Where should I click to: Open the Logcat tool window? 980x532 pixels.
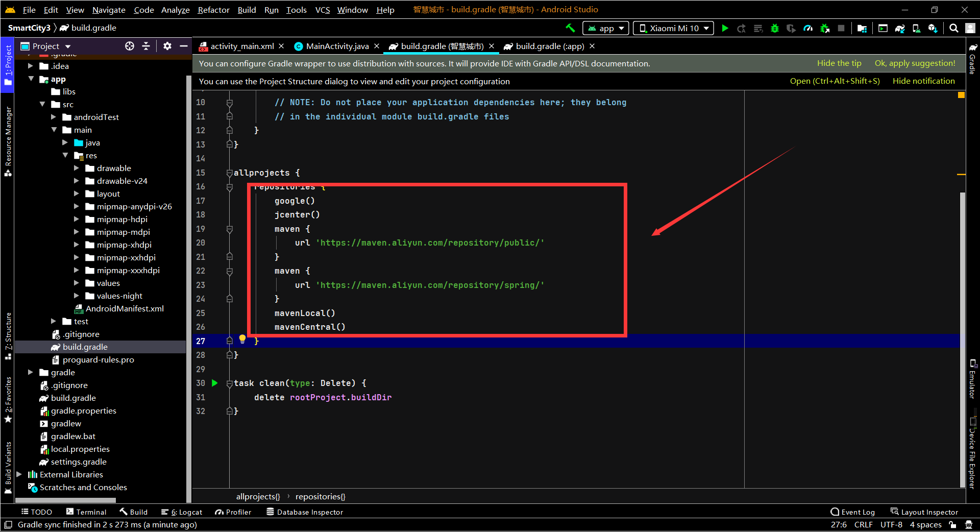[182, 512]
